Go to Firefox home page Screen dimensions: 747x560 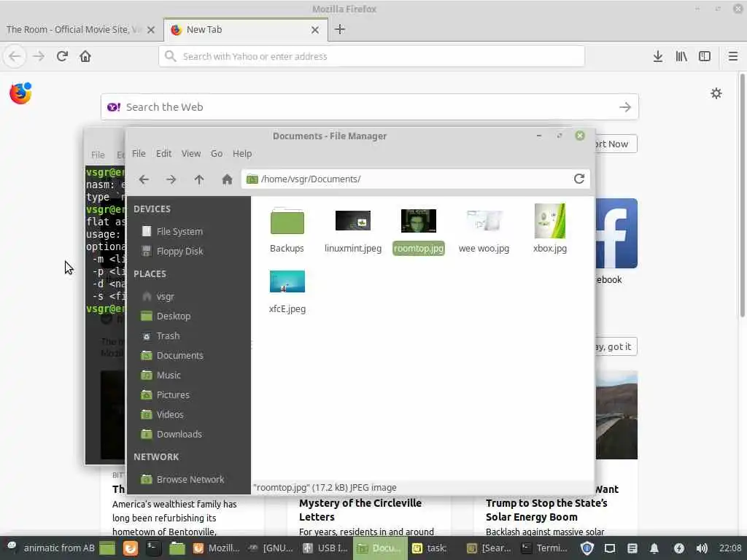point(85,56)
